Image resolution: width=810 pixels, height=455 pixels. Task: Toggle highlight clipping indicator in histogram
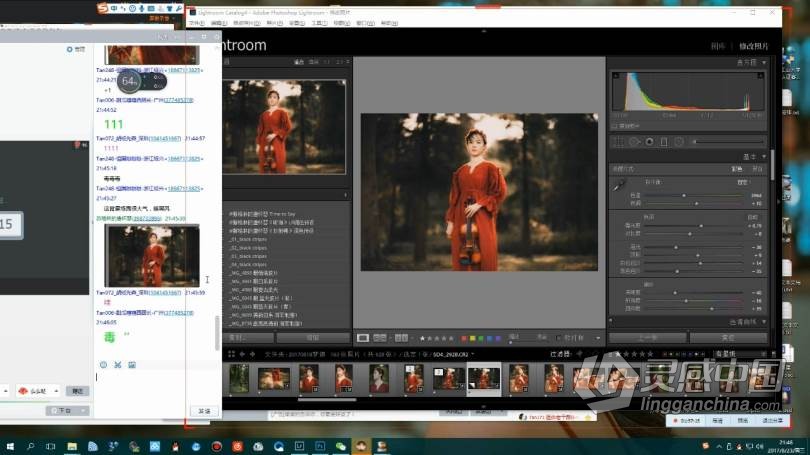pos(760,76)
